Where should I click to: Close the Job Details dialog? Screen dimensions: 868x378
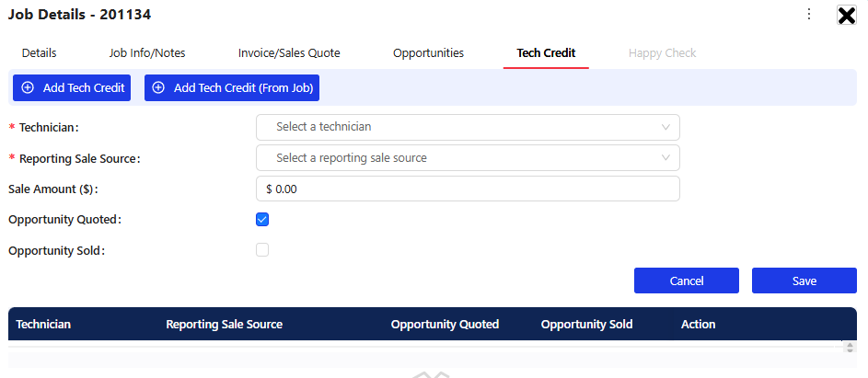pos(847,16)
